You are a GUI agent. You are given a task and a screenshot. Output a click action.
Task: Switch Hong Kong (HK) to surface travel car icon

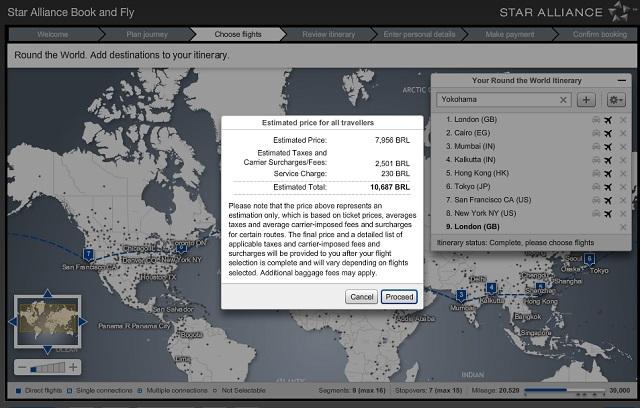point(596,173)
